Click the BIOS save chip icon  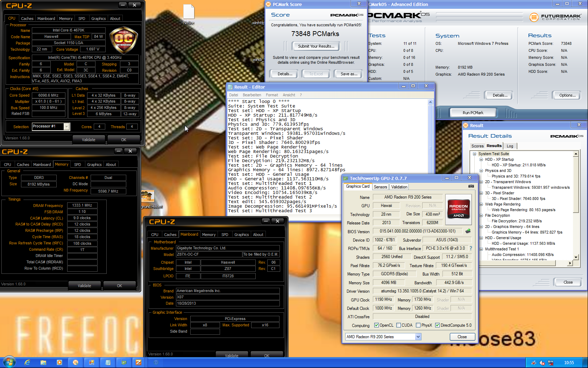468,231
